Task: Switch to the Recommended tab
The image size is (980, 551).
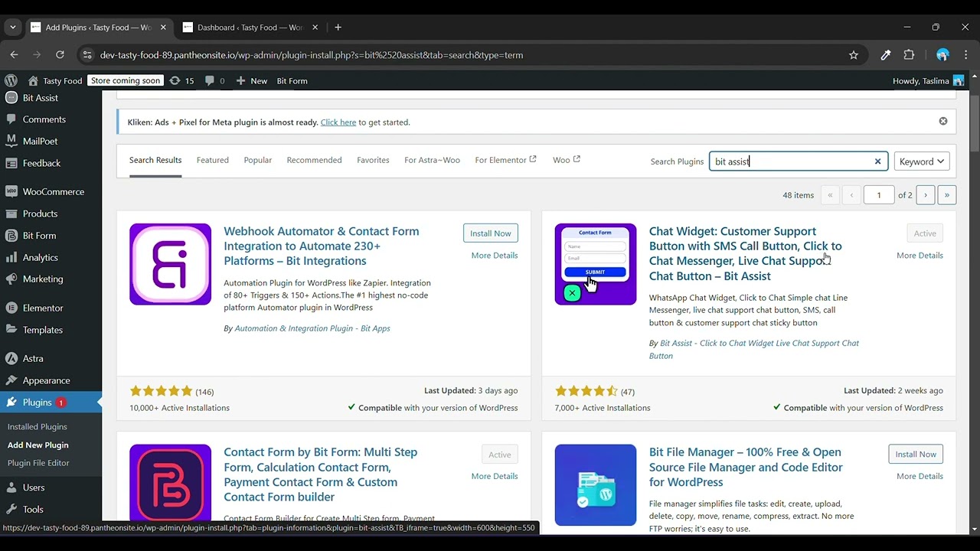Action: (x=314, y=161)
